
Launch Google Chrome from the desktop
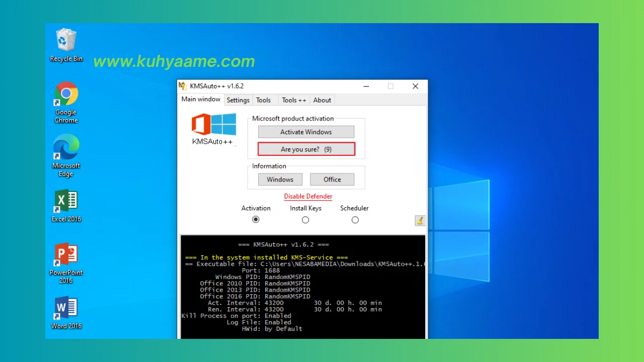pyautogui.click(x=66, y=102)
